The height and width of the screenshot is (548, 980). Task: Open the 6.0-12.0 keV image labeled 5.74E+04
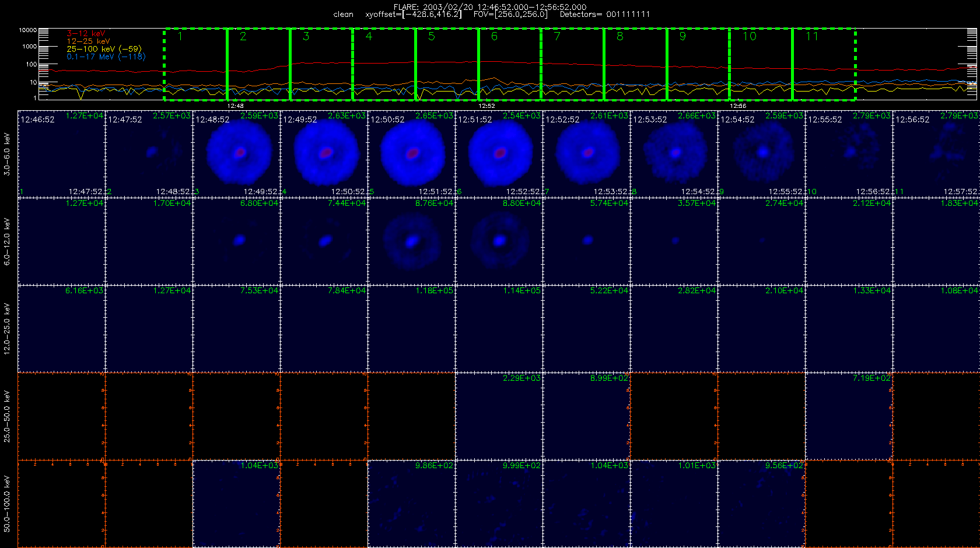(587, 241)
